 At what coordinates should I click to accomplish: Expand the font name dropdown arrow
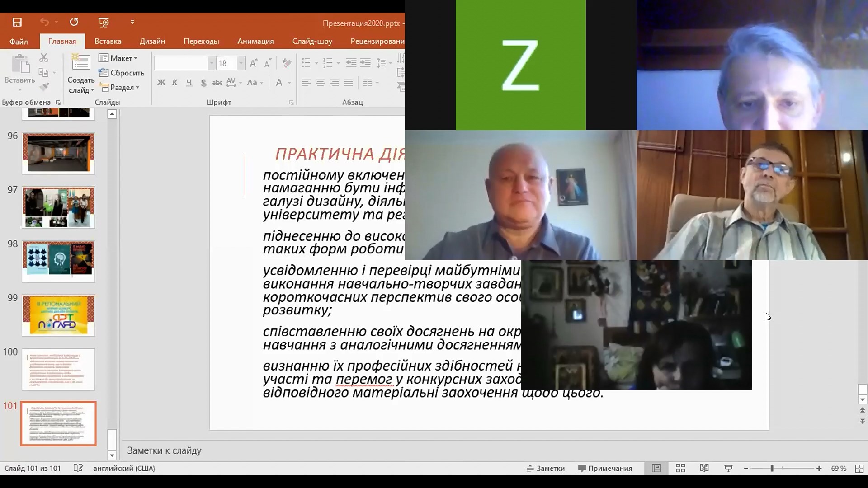coord(211,63)
